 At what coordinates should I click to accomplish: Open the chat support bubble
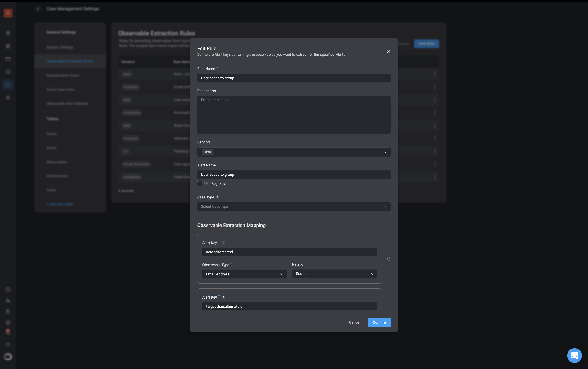click(574, 355)
